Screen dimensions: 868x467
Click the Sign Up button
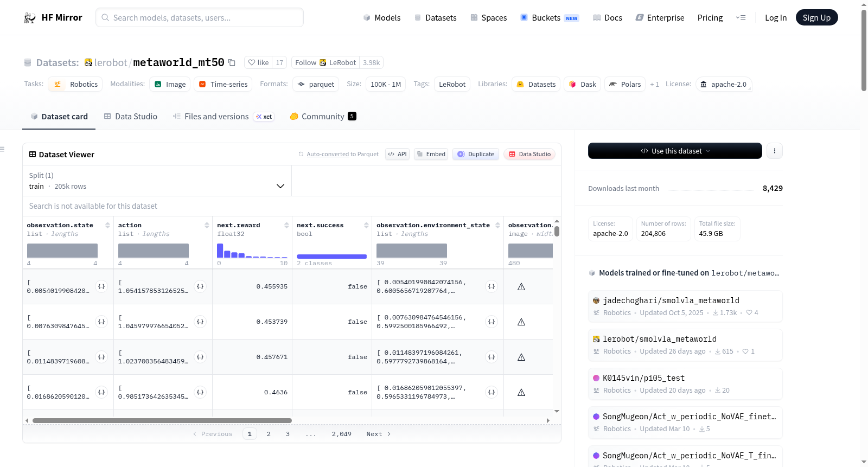pos(816,18)
